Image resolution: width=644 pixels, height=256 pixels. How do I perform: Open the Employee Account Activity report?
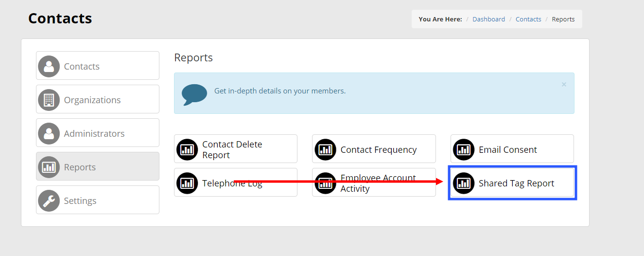pos(374,183)
